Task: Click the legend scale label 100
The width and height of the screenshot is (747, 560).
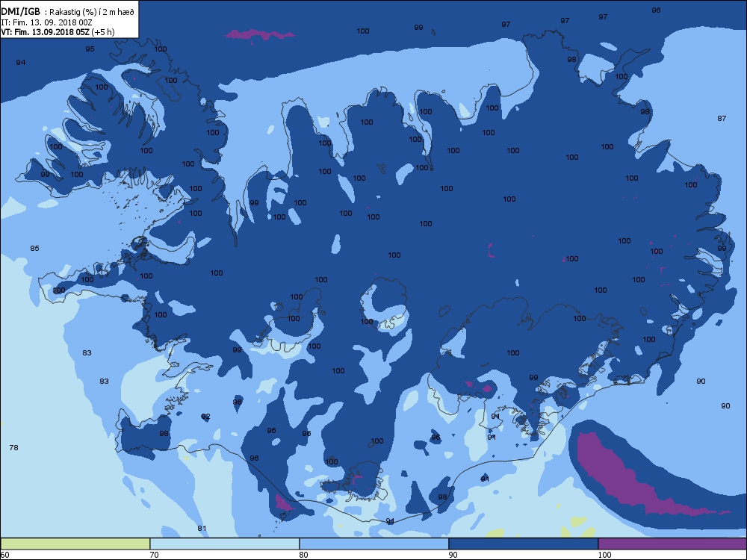Action: click(x=604, y=555)
